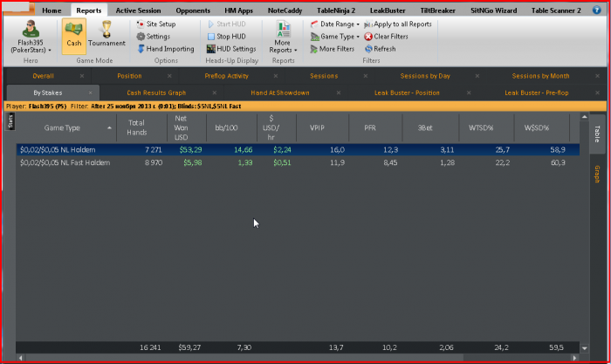The width and height of the screenshot is (611, 364).
Task: Close the Cash Results Graph tab
Action: (215, 93)
